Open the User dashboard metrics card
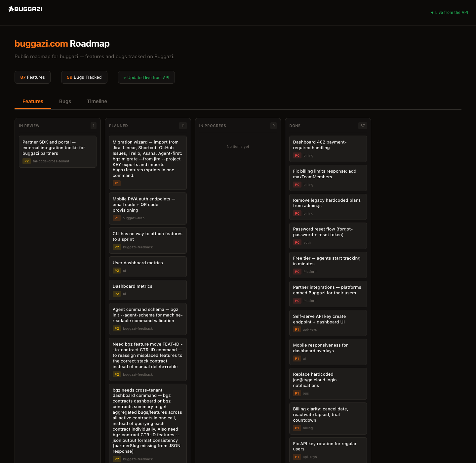Screen dimensions: 476x463 point(148,267)
